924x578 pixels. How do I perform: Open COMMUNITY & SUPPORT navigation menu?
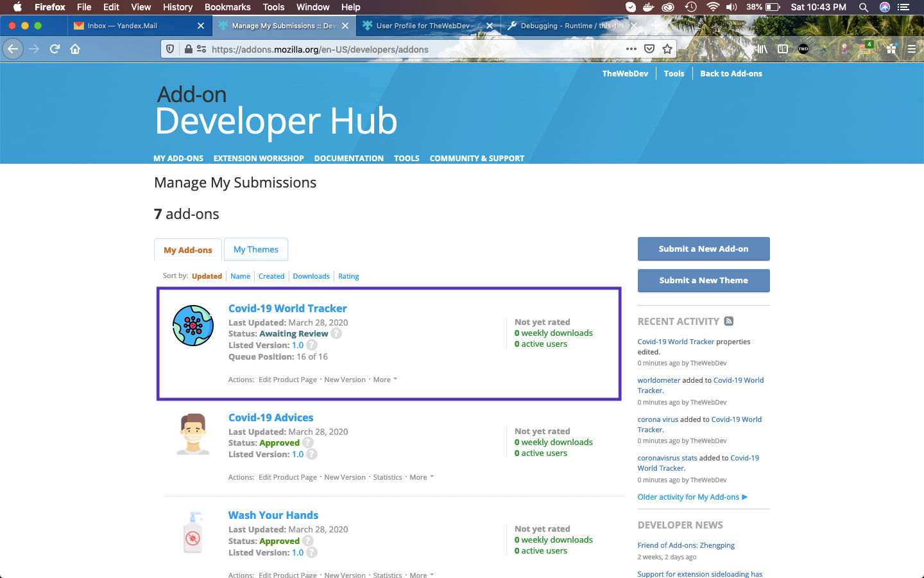tap(477, 158)
